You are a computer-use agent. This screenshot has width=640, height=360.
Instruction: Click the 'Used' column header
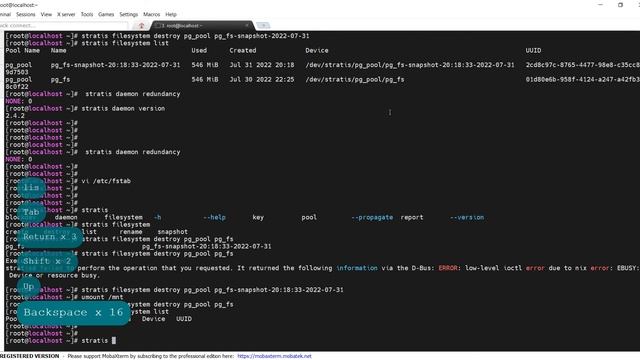[199, 51]
